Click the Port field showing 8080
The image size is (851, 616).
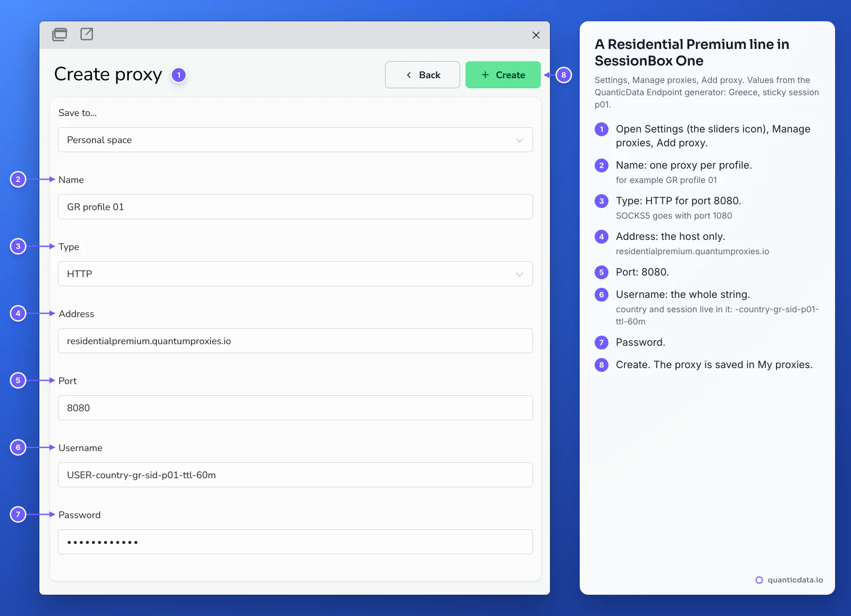tap(295, 408)
